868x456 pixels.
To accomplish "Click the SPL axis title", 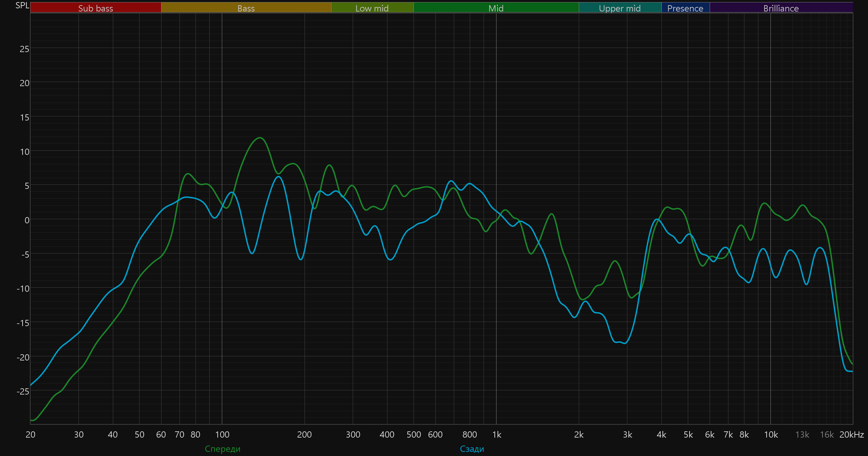I will click(x=22, y=6).
